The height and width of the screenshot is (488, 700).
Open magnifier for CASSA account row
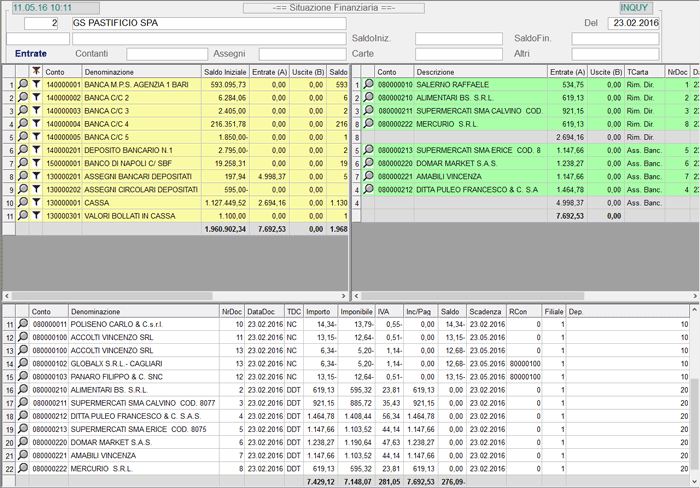click(23, 203)
